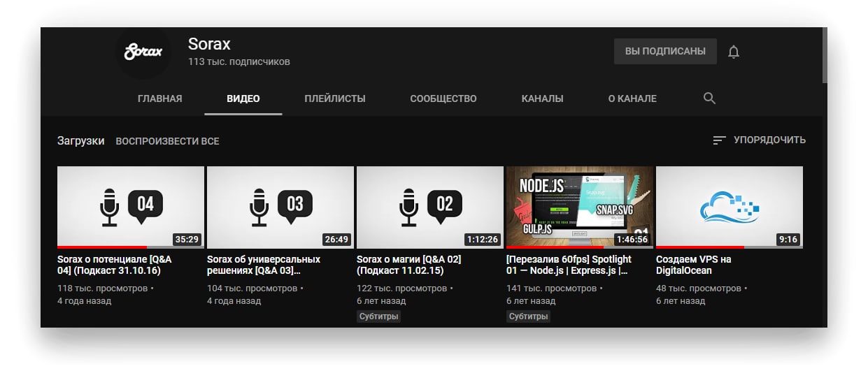The image size is (868, 380).
Task: Click red watched progress bar on Spotlight 01
Action: 555,247
